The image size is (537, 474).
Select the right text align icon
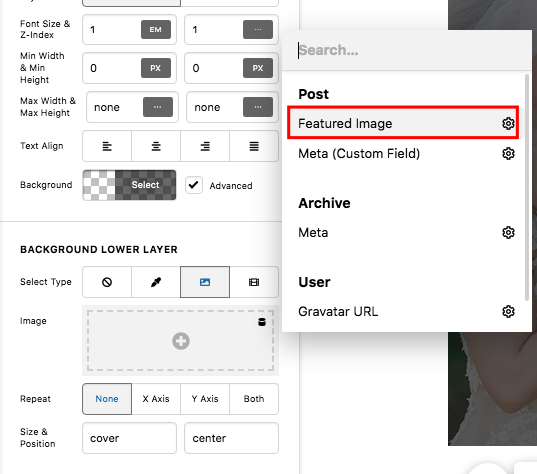205,146
